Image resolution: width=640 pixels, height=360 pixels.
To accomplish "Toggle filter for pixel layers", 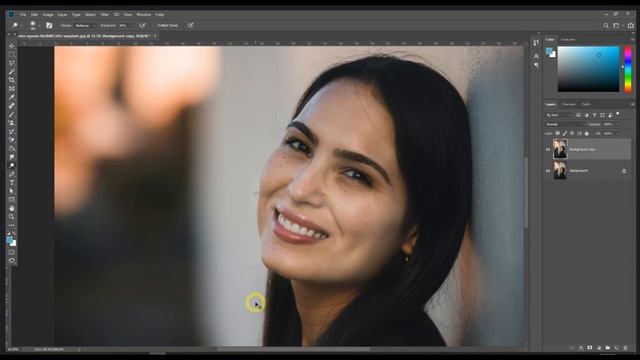I will (578, 115).
